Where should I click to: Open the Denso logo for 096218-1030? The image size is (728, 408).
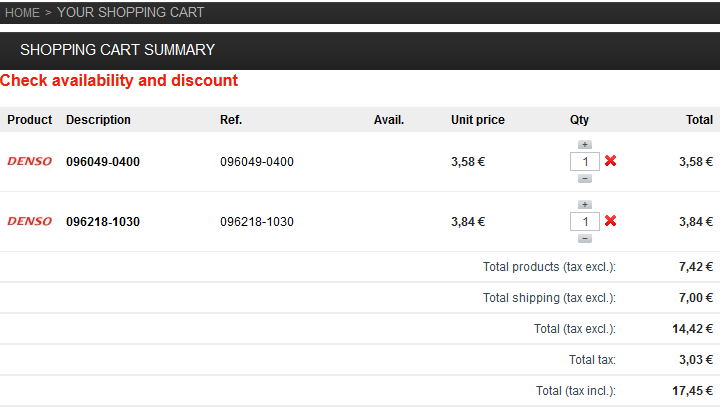click(30, 221)
